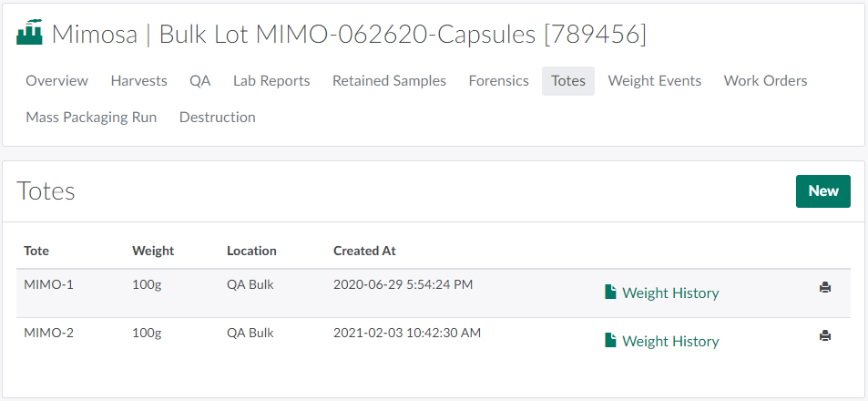Screen dimensions: 868x401
Task: Click the Mimosa facility name in header
Action: (94, 35)
